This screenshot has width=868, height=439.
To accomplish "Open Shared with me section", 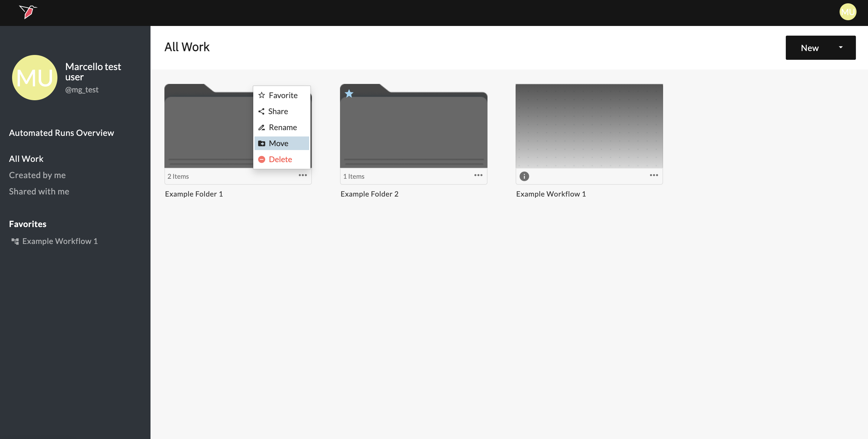I will point(39,191).
